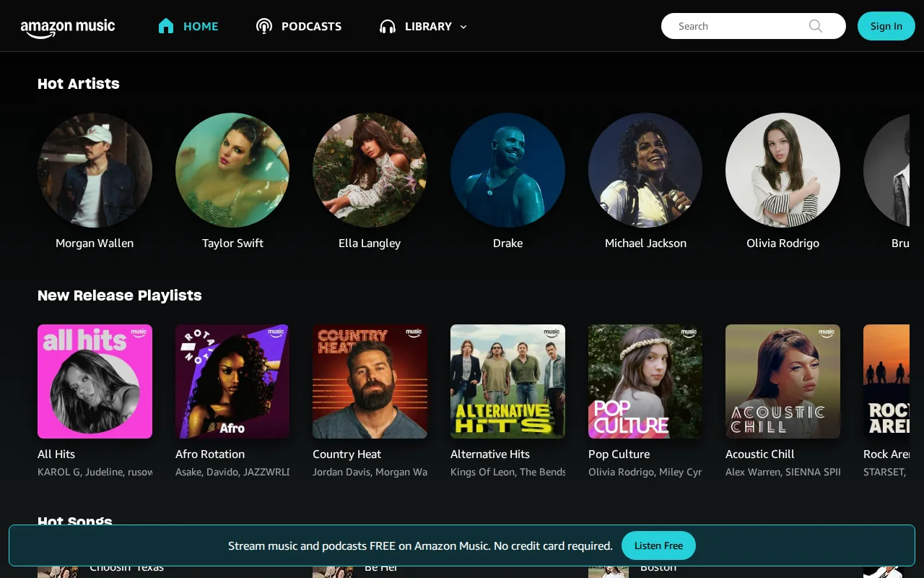
Task: Click the Podcasts broadcast icon
Action: (264, 26)
